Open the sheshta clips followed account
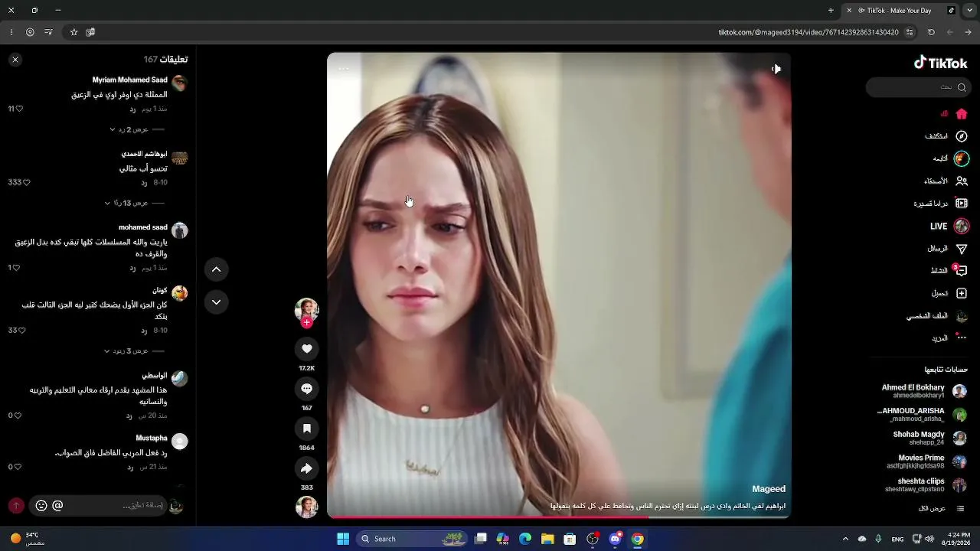This screenshot has width=980, height=551. pyautogui.click(x=926, y=484)
